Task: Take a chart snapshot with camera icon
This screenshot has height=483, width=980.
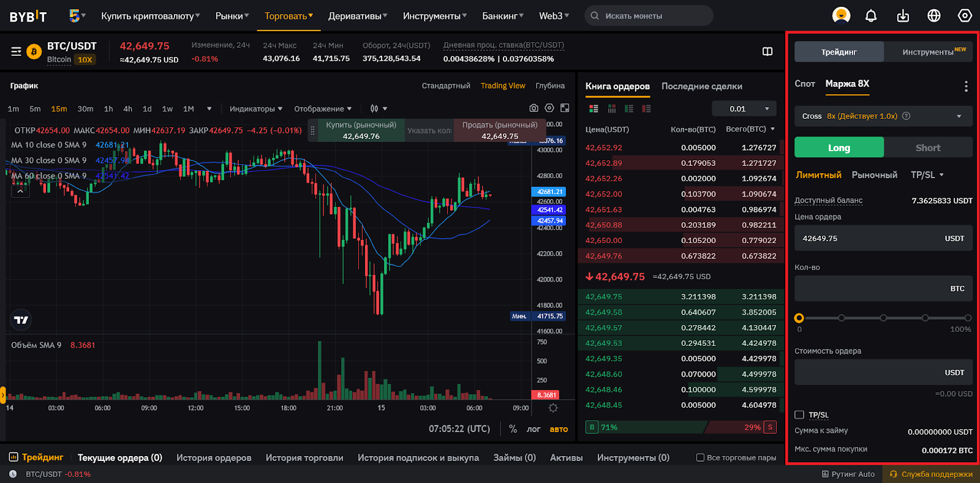Action: click(534, 108)
